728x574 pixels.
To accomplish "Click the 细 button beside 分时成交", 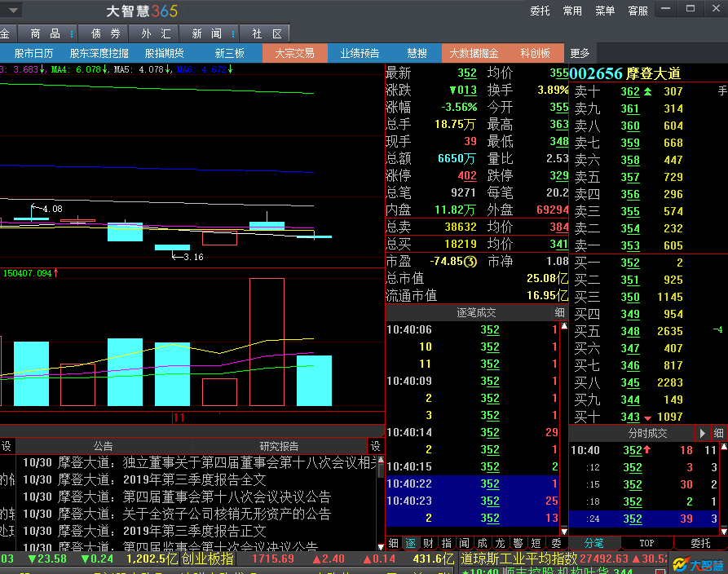I will tap(718, 433).
